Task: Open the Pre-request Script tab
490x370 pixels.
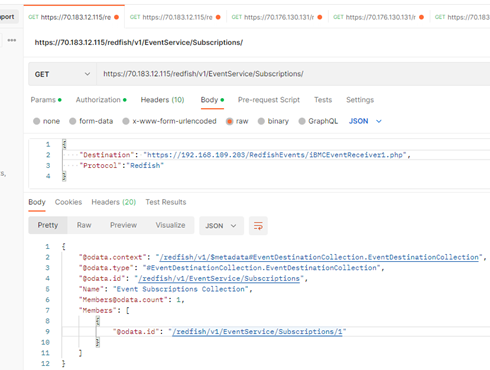Action: pyautogui.click(x=269, y=100)
